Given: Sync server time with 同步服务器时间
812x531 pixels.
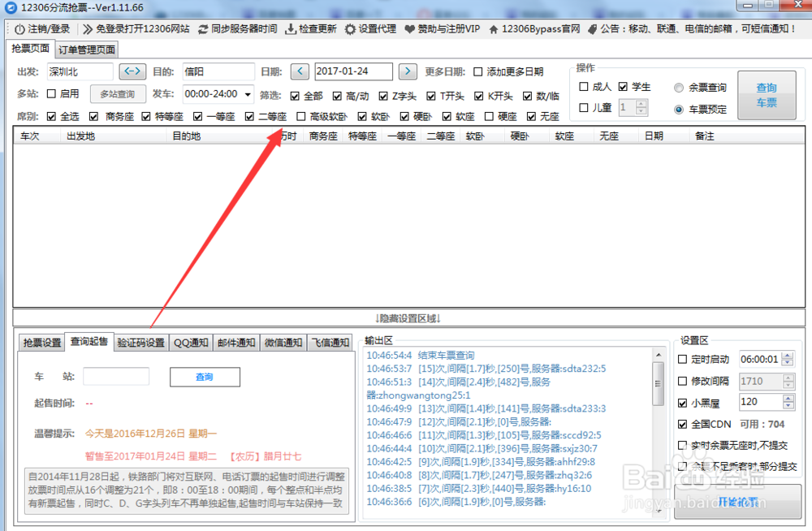Looking at the screenshot, I should [237, 29].
